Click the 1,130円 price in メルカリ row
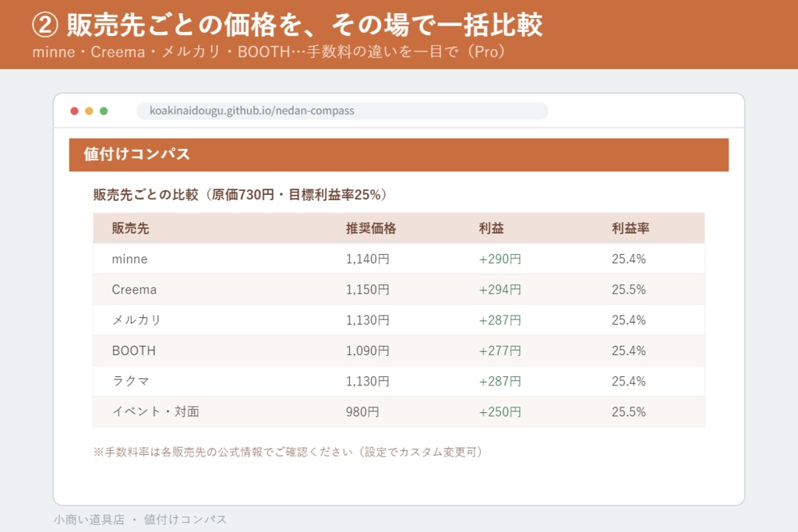798x532 pixels. click(x=368, y=320)
